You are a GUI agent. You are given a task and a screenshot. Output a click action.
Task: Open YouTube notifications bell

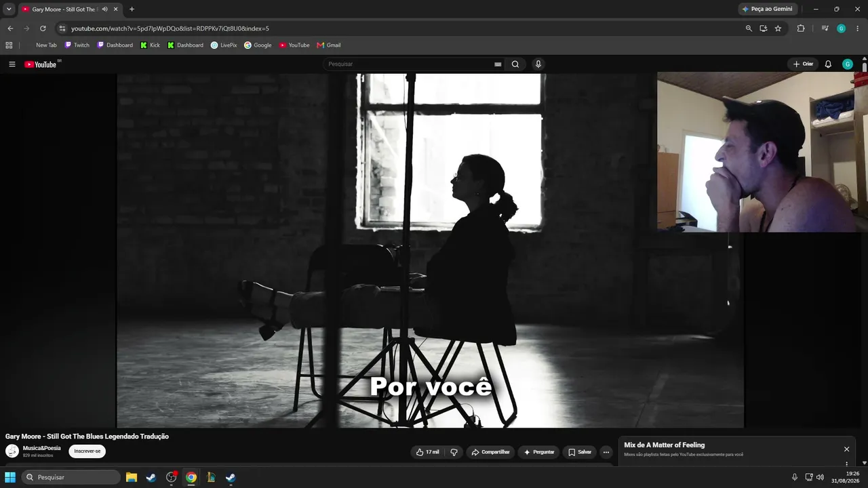coord(828,64)
